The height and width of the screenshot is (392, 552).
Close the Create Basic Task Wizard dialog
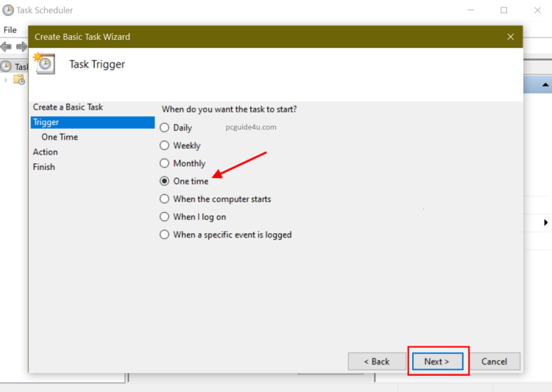coord(511,37)
